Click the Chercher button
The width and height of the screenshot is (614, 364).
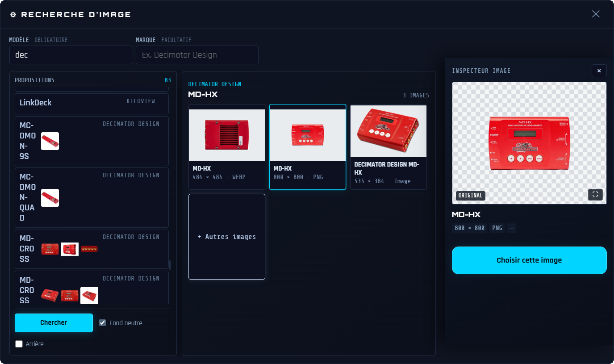[54, 322]
